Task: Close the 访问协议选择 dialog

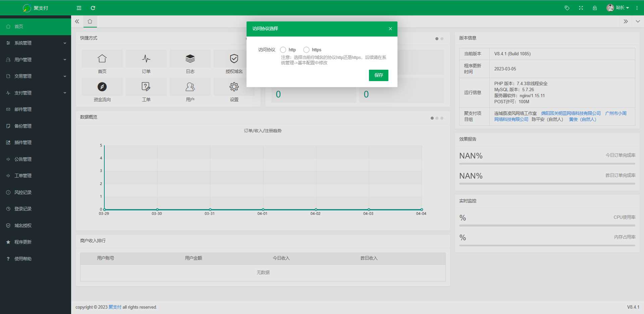Action: [x=390, y=29]
